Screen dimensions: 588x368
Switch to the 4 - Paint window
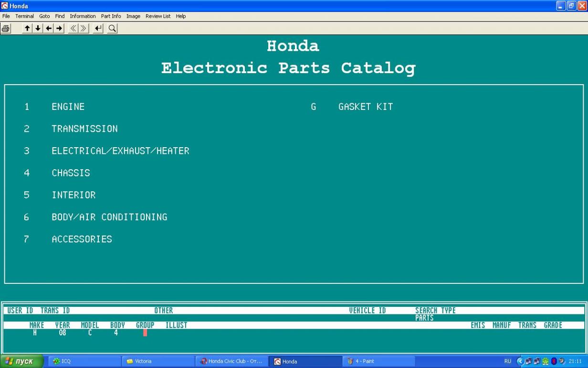[378, 361]
